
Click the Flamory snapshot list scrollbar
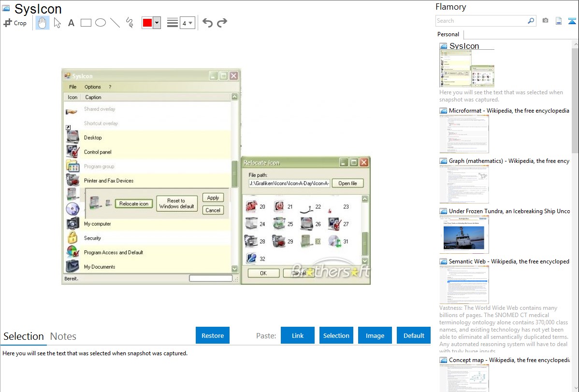point(575,100)
